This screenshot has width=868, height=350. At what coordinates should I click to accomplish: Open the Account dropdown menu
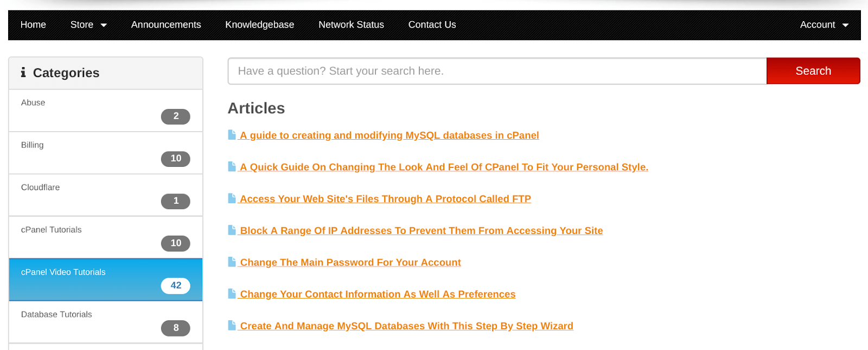824,25
